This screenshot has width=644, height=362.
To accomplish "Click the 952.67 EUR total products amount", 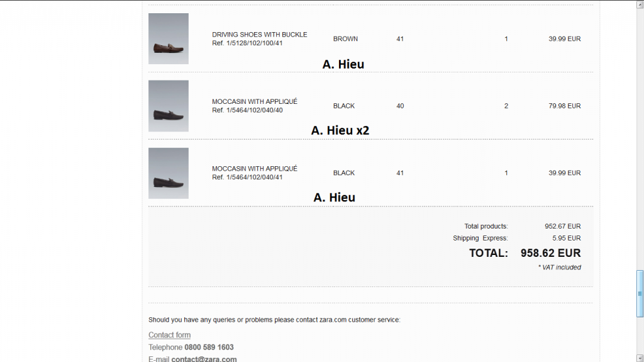I will pos(562,226).
